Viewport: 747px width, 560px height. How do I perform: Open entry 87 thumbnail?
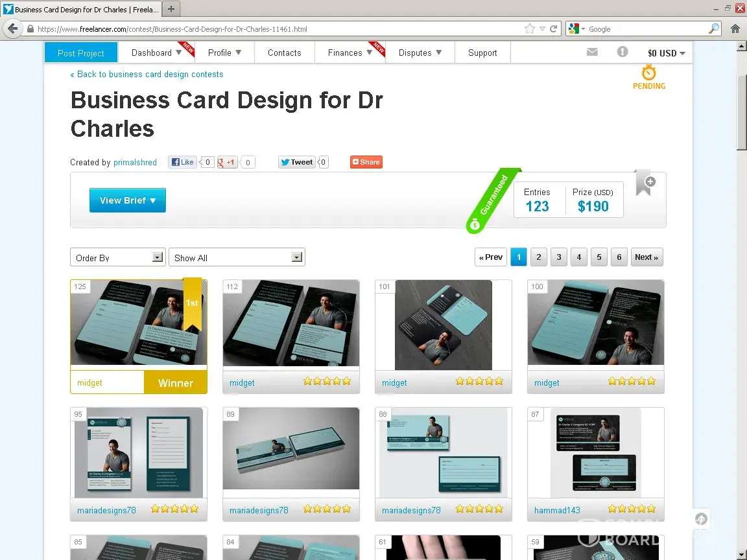coord(595,452)
